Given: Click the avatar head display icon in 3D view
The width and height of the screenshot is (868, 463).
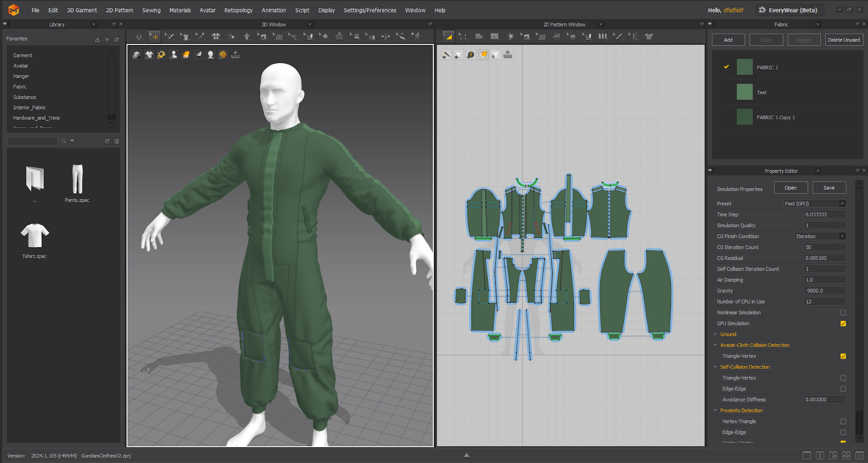Looking at the screenshot, I should pyautogui.click(x=210, y=54).
